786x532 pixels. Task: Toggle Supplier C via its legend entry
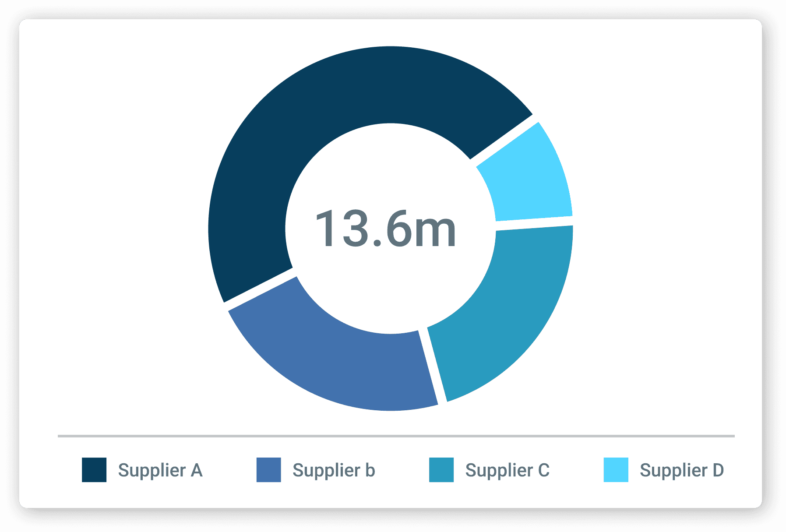point(490,471)
